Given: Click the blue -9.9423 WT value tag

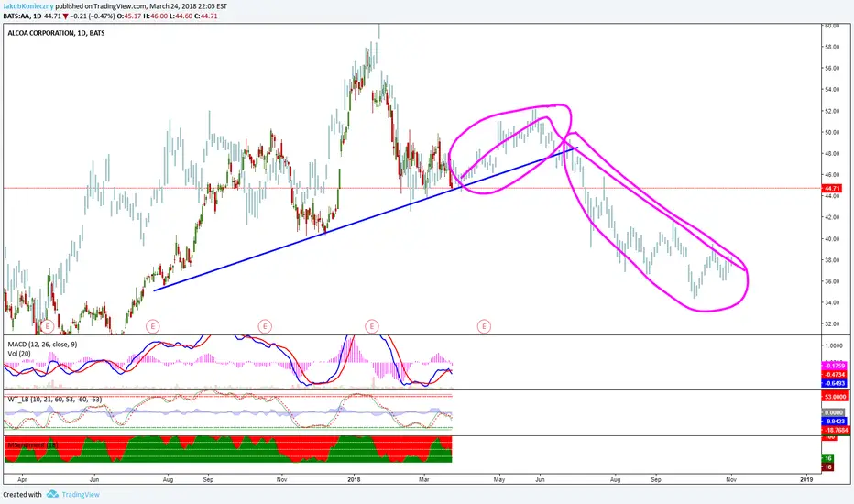Looking at the screenshot, I should point(834,422).
